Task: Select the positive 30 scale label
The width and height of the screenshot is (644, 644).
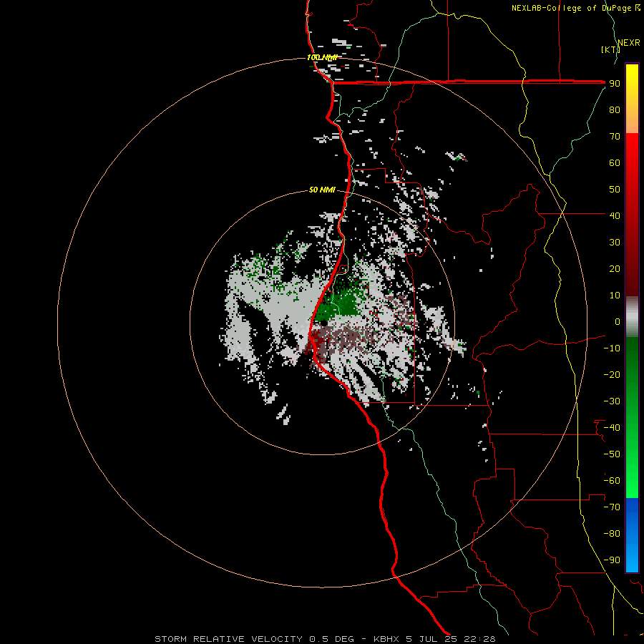Action: pyautogui.click(x=615, y=243)
